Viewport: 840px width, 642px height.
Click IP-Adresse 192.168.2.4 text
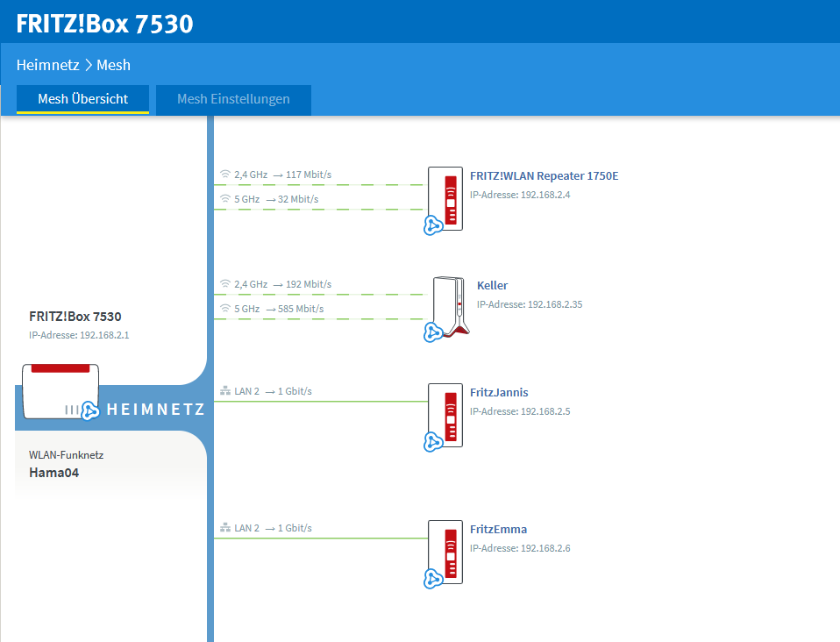520,195
